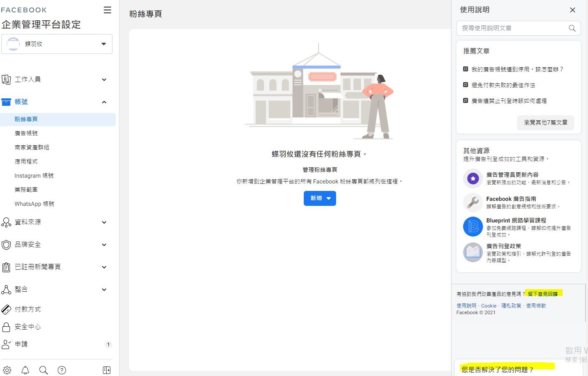This screenshot has height=376, width=588.
Task: Open the 蝶羽攸 business account dropdown
Action: tap(57, 44)
